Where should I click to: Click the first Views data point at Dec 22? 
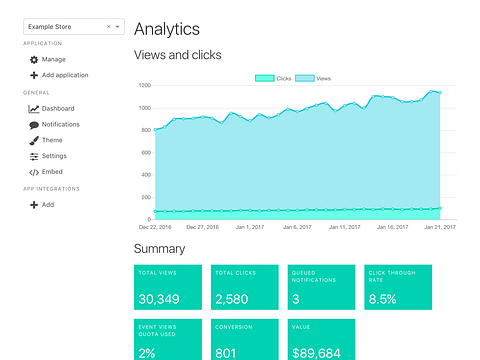[x=155, y=130]
